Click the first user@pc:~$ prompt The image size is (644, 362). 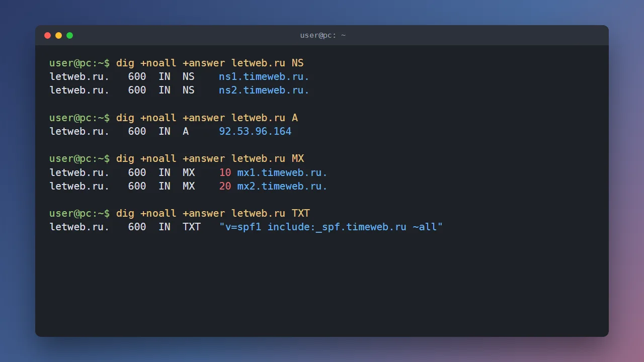pos(79,63)
